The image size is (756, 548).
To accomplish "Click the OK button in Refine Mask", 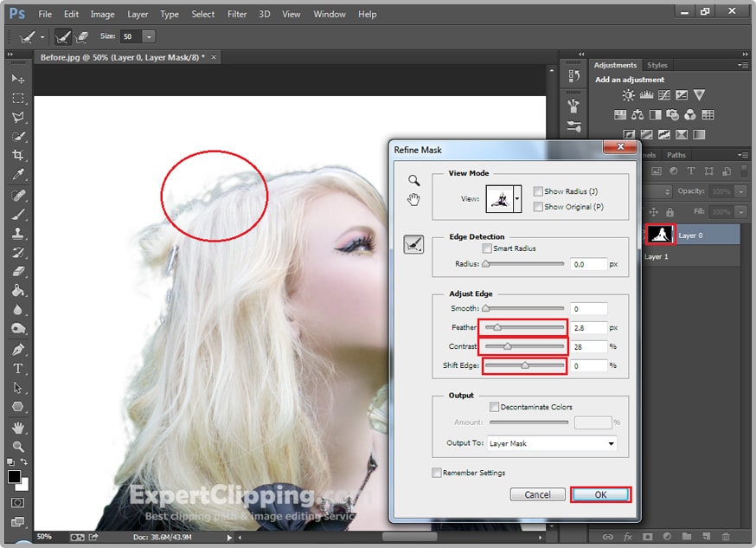I will [600, 494].
